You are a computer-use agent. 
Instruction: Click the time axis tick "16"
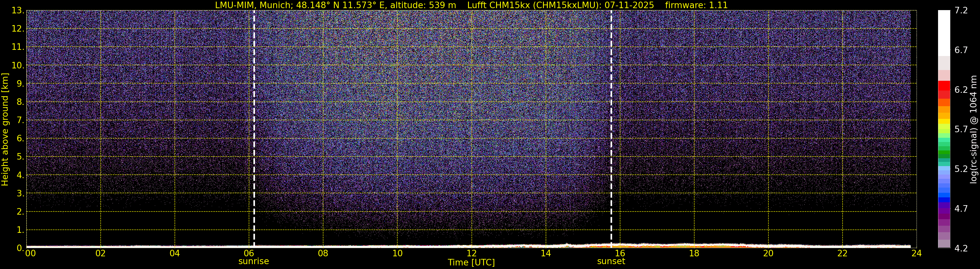click(x=620, y=253)
